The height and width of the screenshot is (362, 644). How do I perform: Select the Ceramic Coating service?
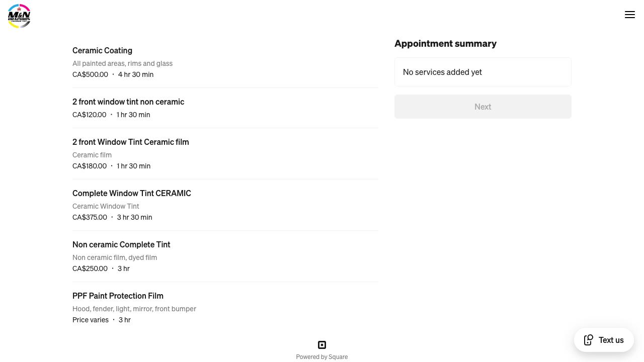102,50
